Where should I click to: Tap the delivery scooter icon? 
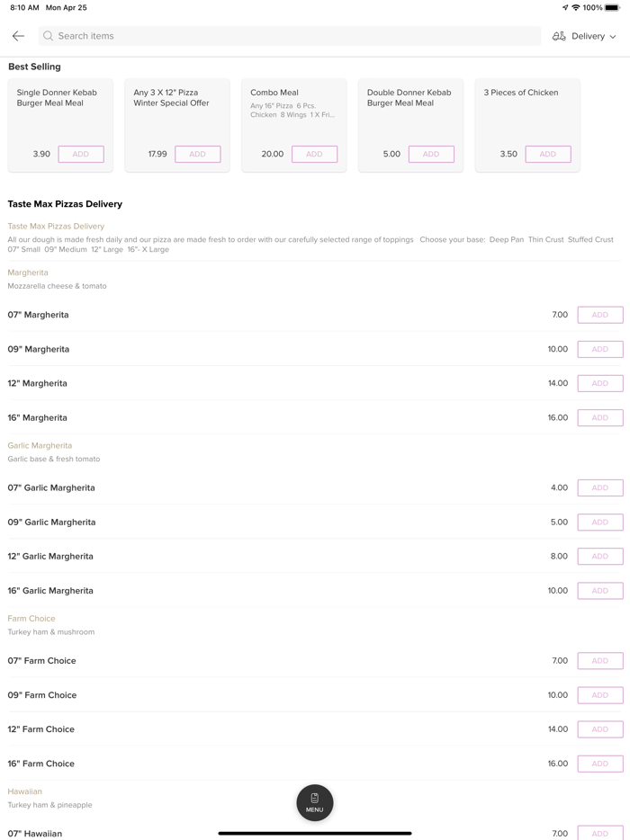[559, 36]
